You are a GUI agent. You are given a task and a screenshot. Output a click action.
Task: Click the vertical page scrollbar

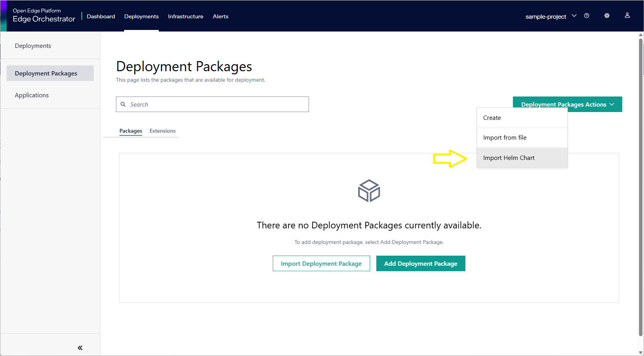click(640, 187)
